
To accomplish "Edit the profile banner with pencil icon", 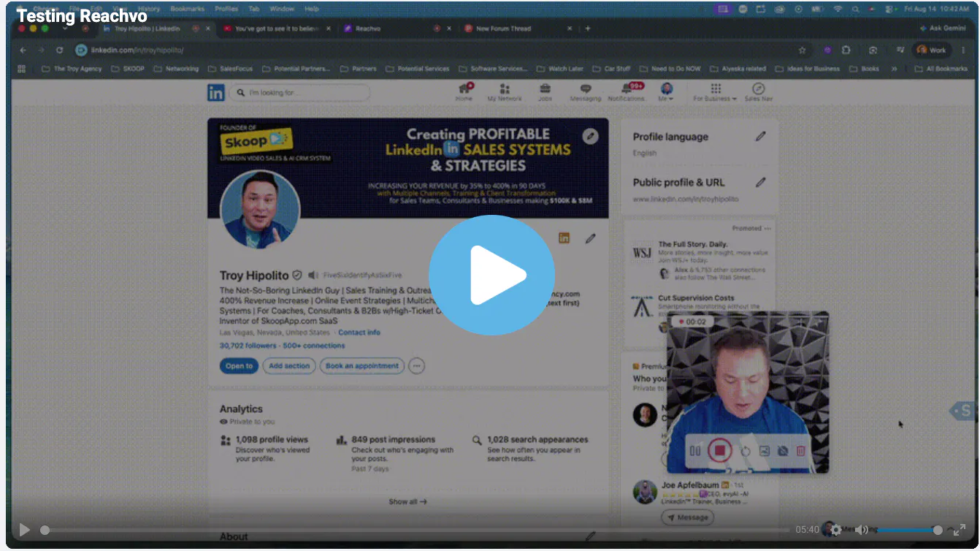I will 590,137.
